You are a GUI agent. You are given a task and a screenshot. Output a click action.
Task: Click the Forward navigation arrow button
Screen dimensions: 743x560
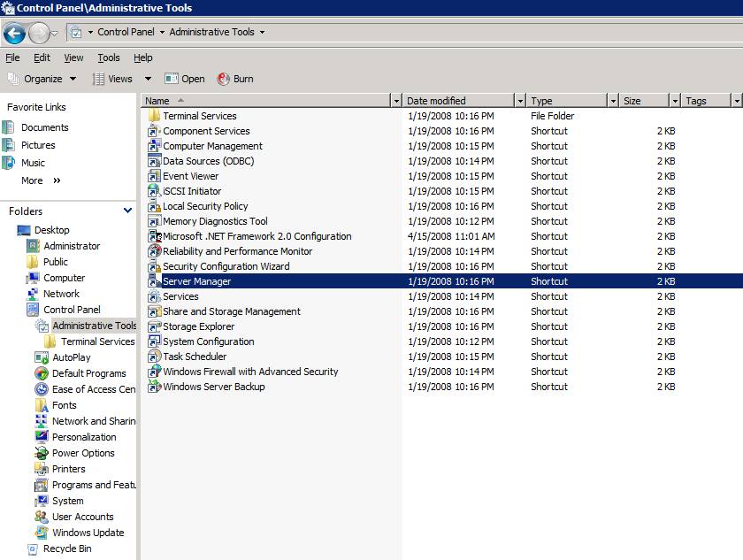39,33
